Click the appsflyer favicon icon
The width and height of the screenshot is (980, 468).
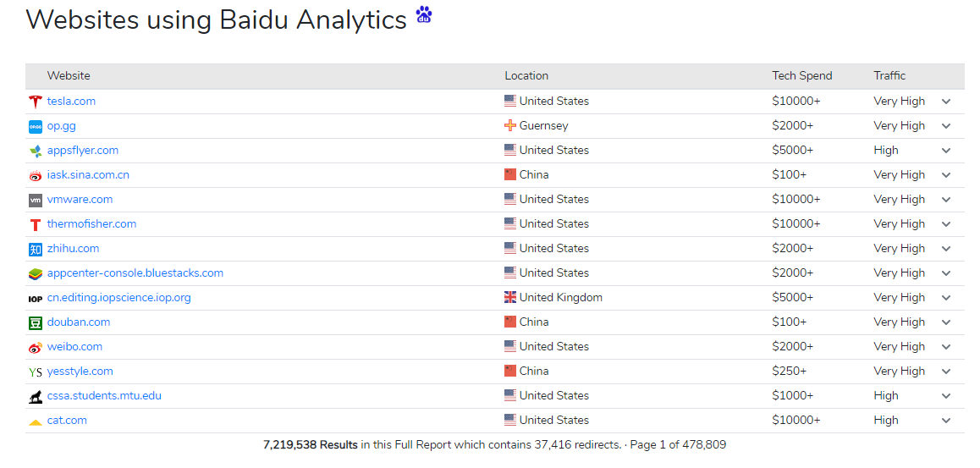point(35,151)
